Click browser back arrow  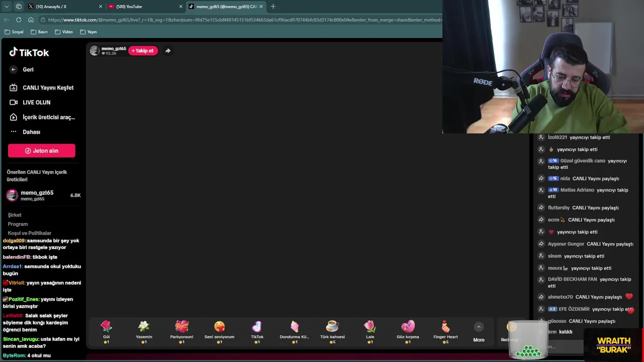point(7,20)
